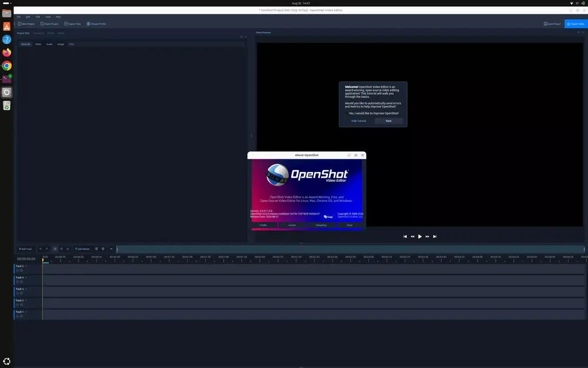This screenshot has width=588, height=368.
Task: Click Add Marker on the timeline toolbar
Action: point(83,249)
